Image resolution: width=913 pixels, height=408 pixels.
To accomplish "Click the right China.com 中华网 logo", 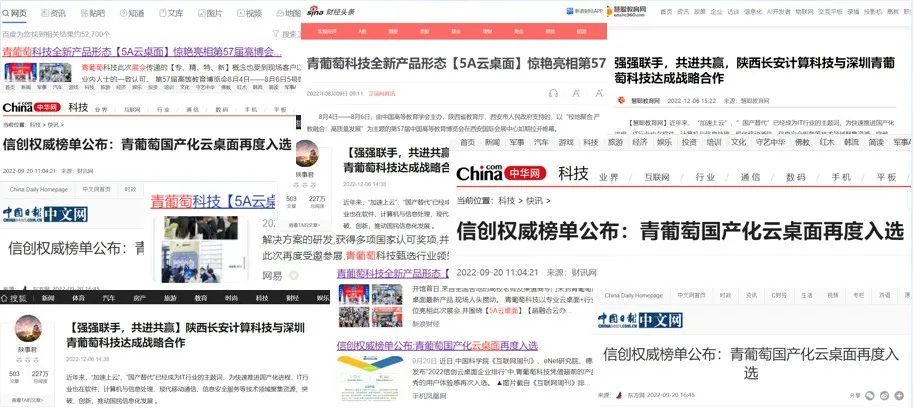I will click(x=501, y=172).
